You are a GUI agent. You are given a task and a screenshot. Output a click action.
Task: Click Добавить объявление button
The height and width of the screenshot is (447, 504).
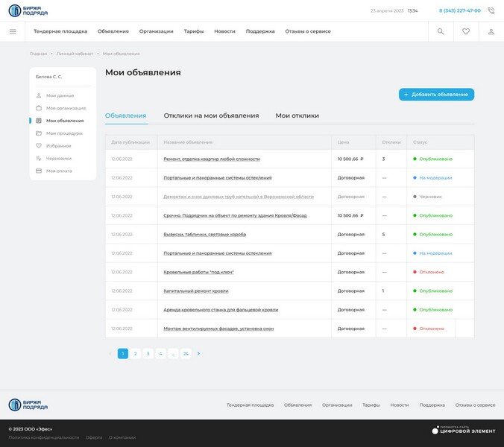(436, 95)
